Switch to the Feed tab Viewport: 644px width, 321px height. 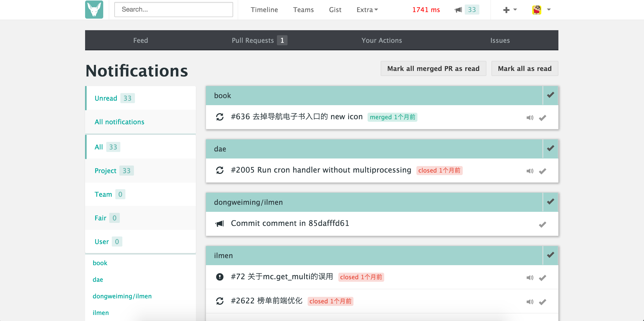coord(140,40)
